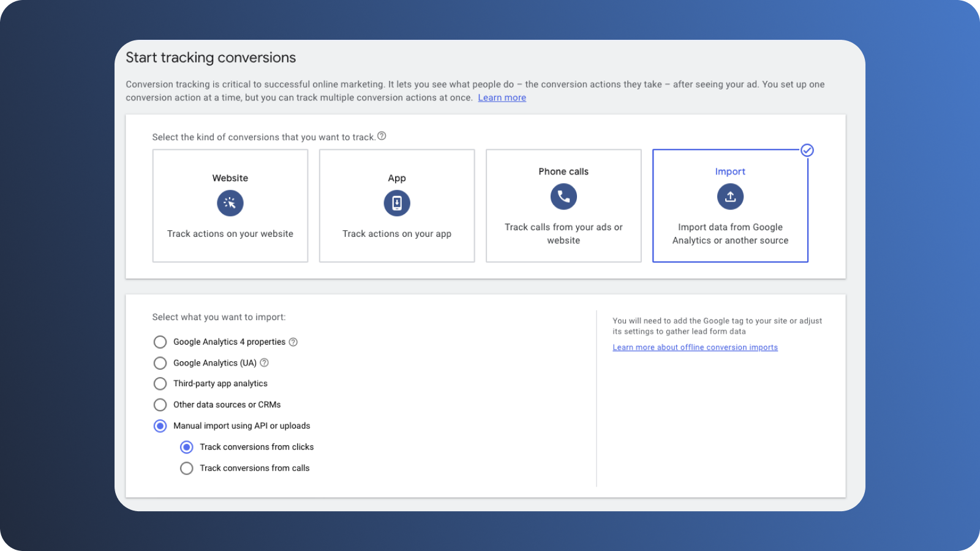Screen dimensions: 980x551
Task: Click the Learn more link in the description
Action: (502, 98)
